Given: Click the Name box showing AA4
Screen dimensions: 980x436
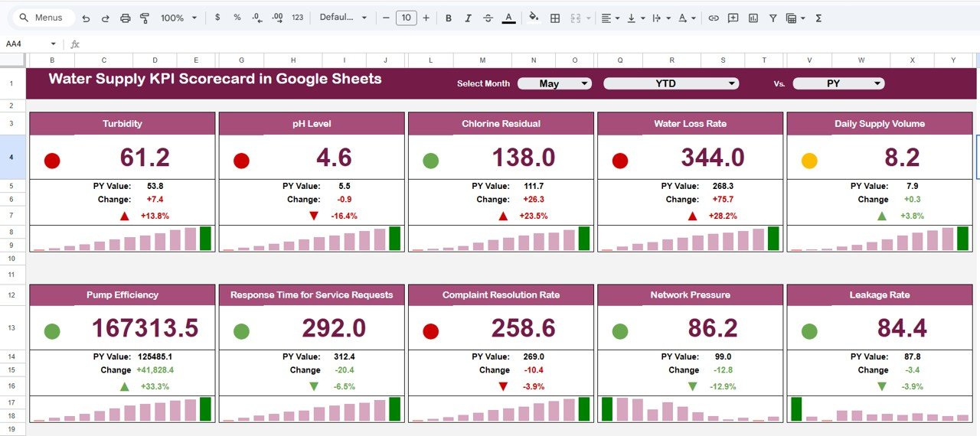Looking at the screenshot, I should pos(23,44).
